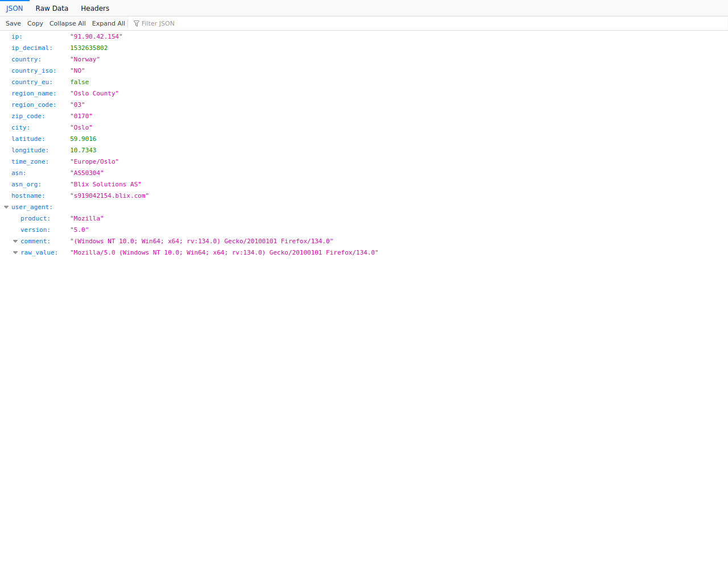Click the Copy button
Screen dimensions: 728x582
click(35, 23)
